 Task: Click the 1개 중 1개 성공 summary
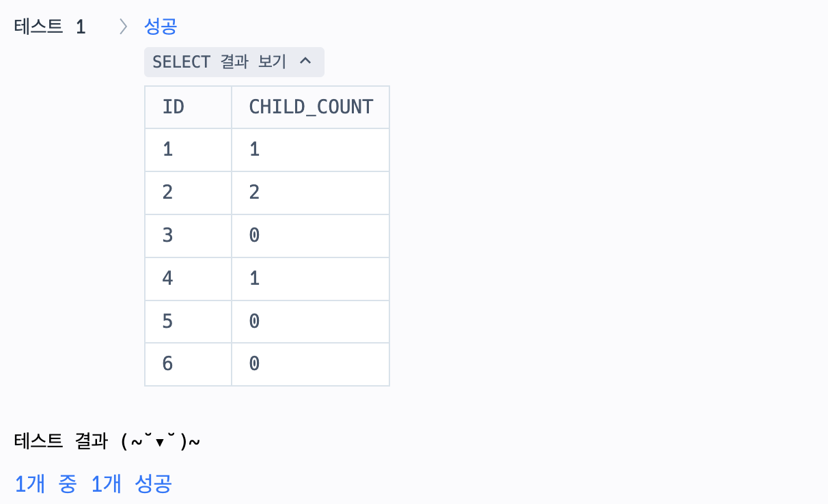point(94,484)
